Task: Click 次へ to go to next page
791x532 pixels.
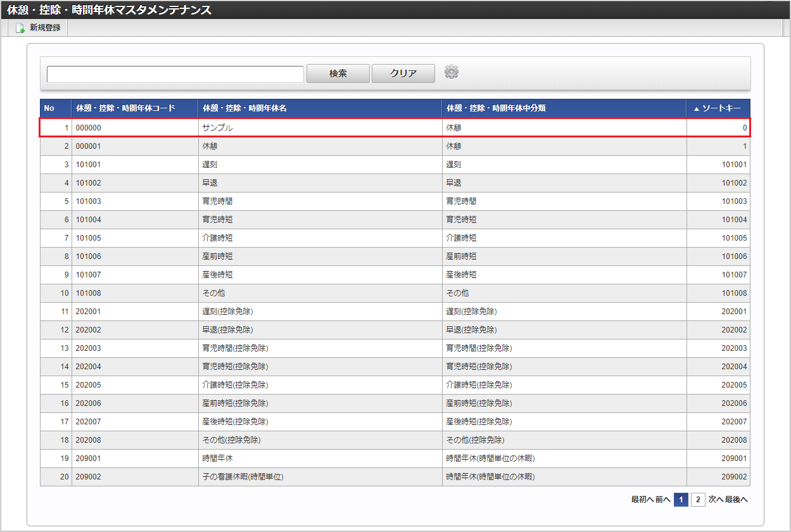Action: 716,500
